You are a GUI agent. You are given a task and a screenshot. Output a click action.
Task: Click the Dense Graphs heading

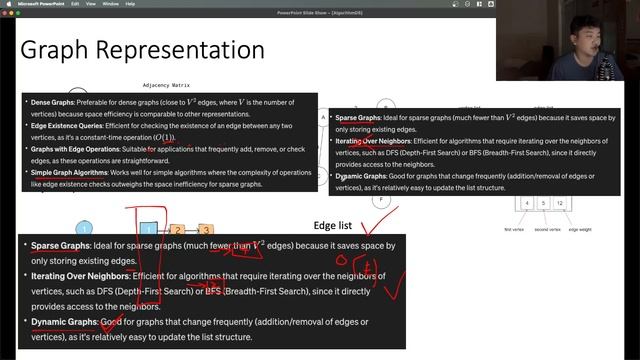click(53, 102)
